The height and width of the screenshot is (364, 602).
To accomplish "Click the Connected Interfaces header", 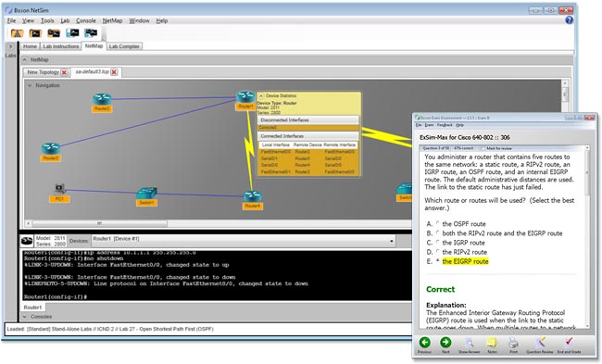I will pyautogui.click(x=307, y=136).
